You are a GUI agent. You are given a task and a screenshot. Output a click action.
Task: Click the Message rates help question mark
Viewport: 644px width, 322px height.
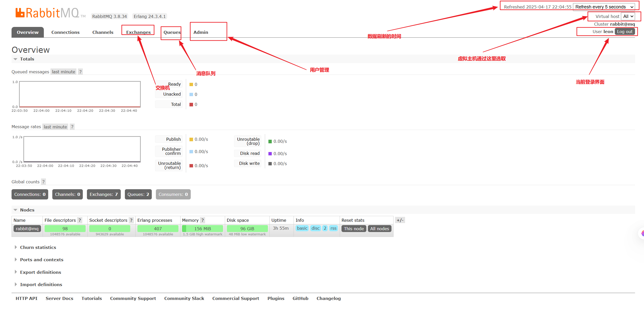(x=72, y=127)
